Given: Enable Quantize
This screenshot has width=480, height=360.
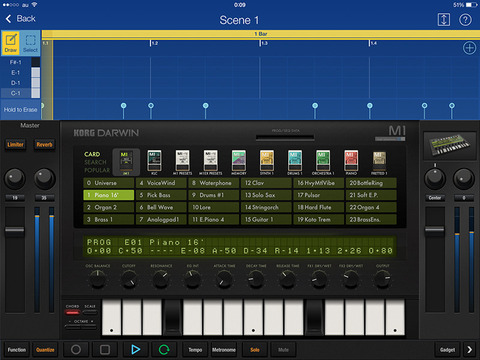Looking at the screenshot, I should (x=45, y=350).
